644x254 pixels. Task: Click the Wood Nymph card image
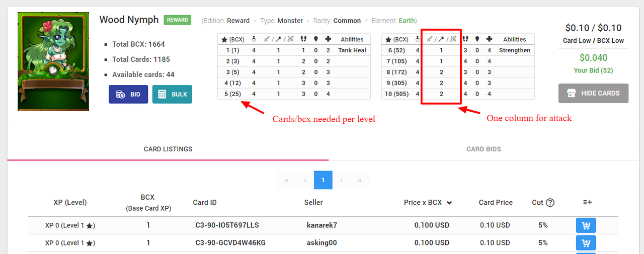53,62
